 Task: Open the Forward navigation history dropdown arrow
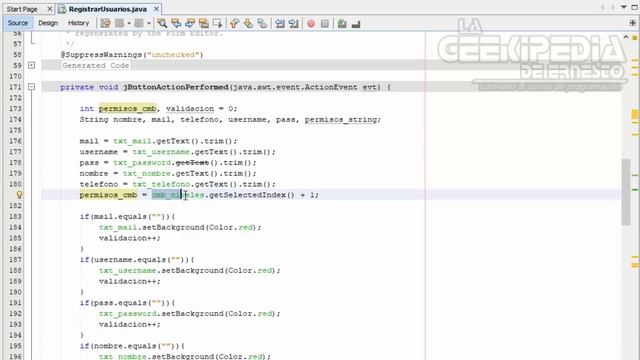(149, 23)
